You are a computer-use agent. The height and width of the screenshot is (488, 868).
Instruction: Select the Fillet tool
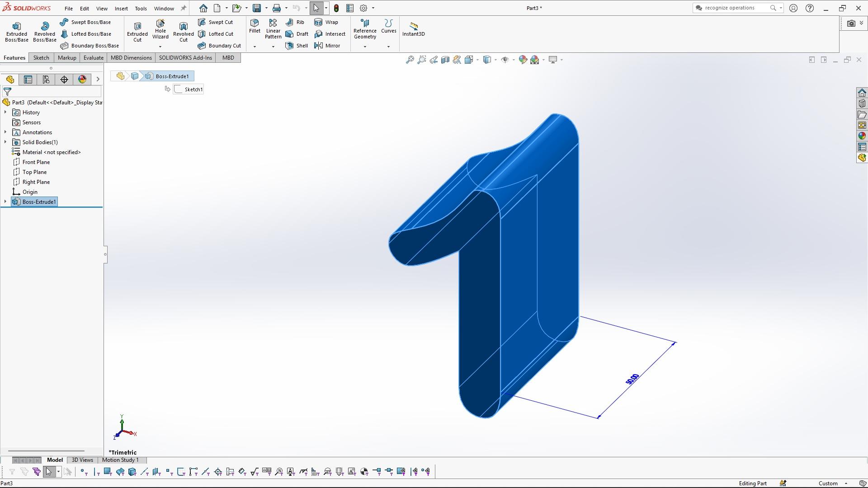255,26
